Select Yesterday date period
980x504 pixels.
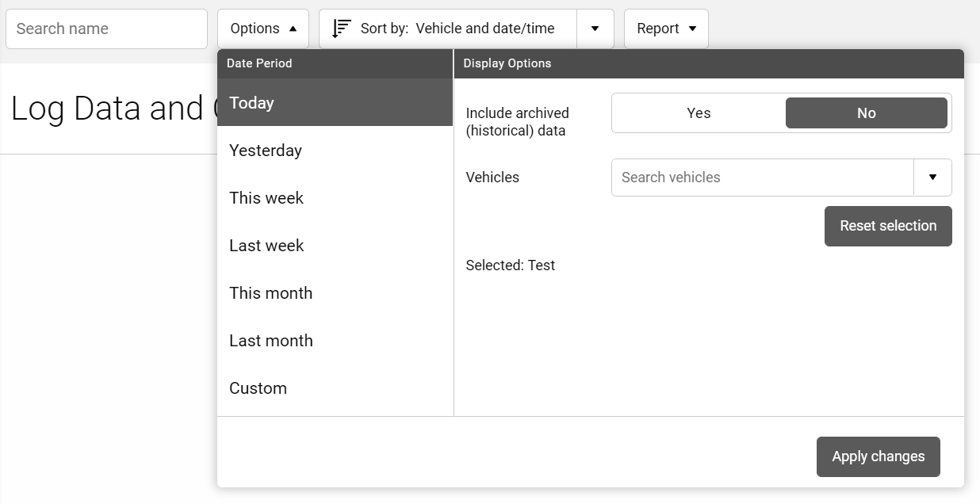pyautogui.click(x=335, y=151)
